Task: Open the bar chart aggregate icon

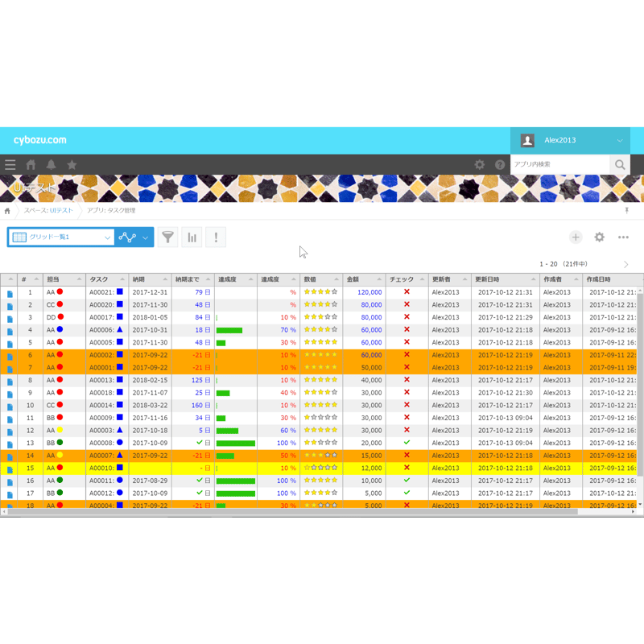Action: coord(192,237)
